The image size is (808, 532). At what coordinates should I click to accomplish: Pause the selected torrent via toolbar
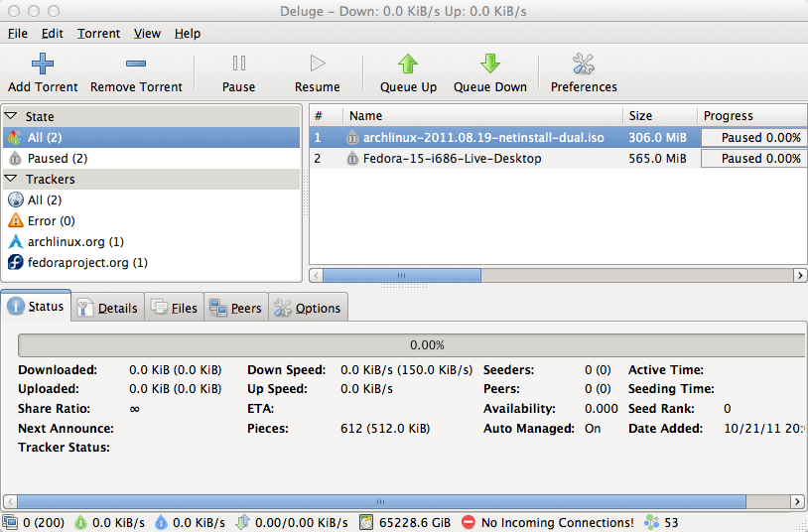click(238, 72)
